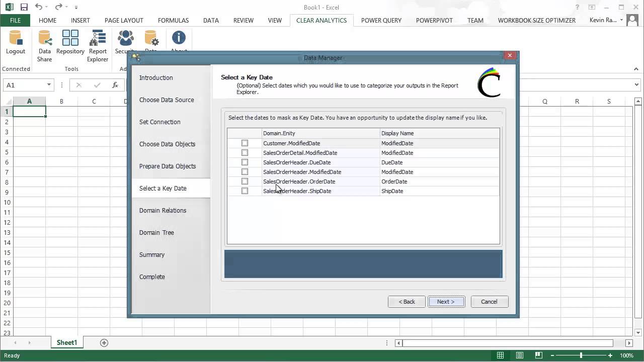Open ribbon display options icon

point(593,7)
